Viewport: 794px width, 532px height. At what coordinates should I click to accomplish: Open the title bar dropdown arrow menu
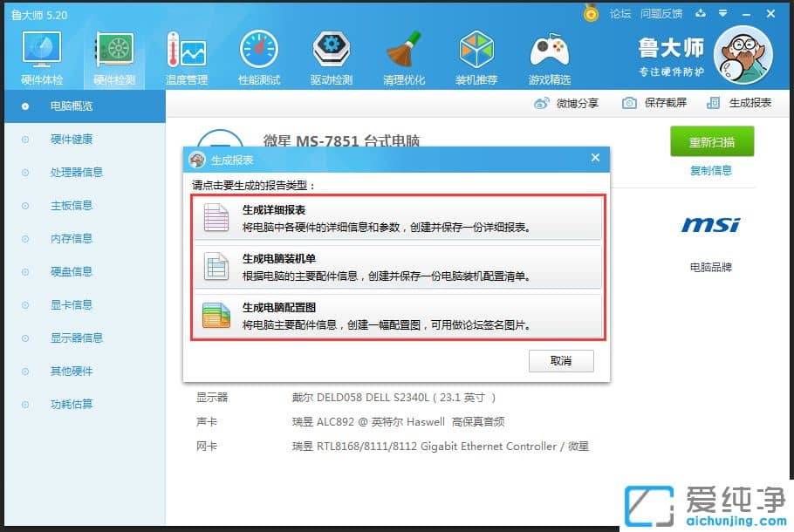(723, 13)
